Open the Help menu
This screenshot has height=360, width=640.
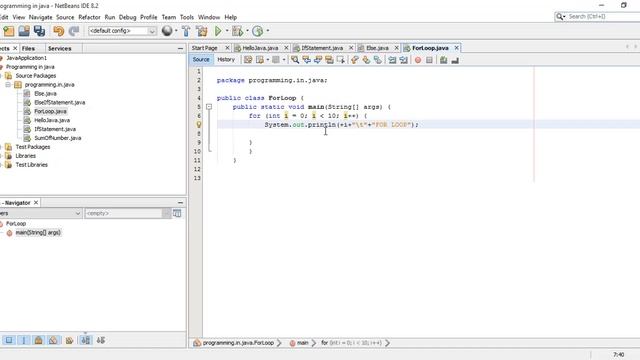coord(231,17)
